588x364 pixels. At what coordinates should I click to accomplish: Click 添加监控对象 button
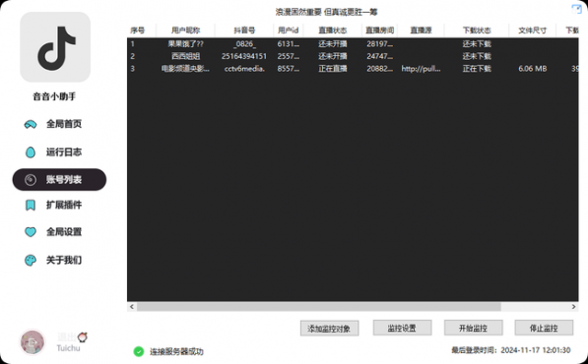pos(329,329)
